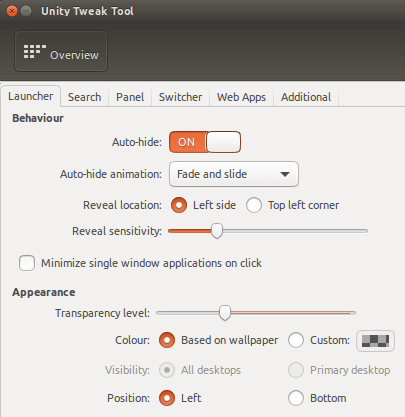The image size is (405, 417).
Task: Toggle the Auto-hide switch off
Action: [x=205, y=142]
